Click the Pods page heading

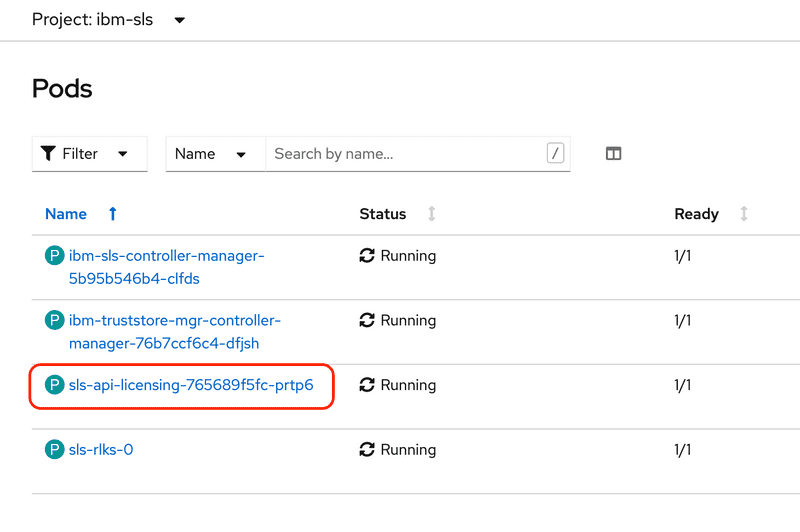coord(62,89)
